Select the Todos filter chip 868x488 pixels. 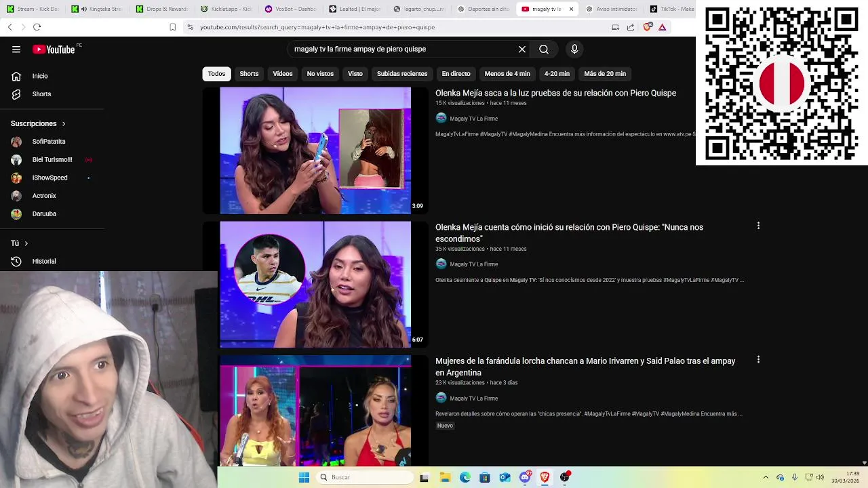coord(216,74)
